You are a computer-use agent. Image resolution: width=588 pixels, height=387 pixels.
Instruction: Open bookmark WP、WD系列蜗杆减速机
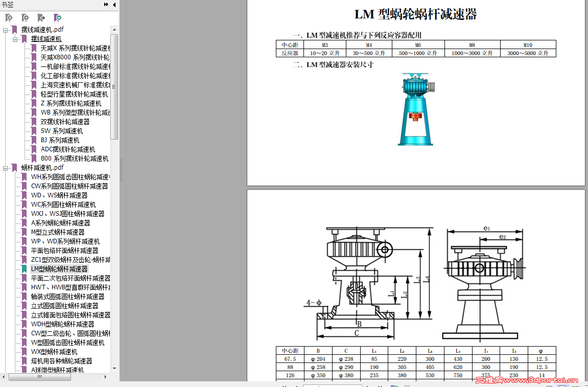pyautogui.click(x=65, y=241)
